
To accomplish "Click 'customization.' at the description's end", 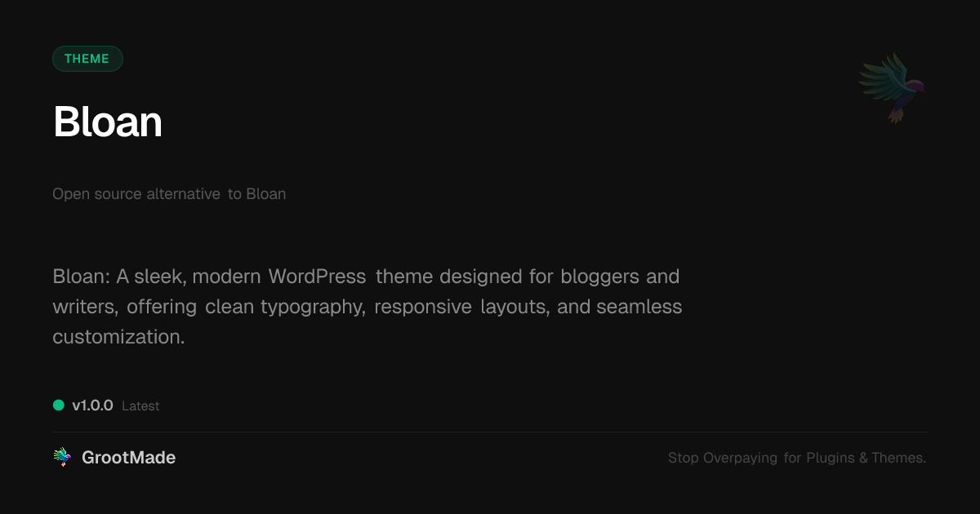I will pos(119,337).
